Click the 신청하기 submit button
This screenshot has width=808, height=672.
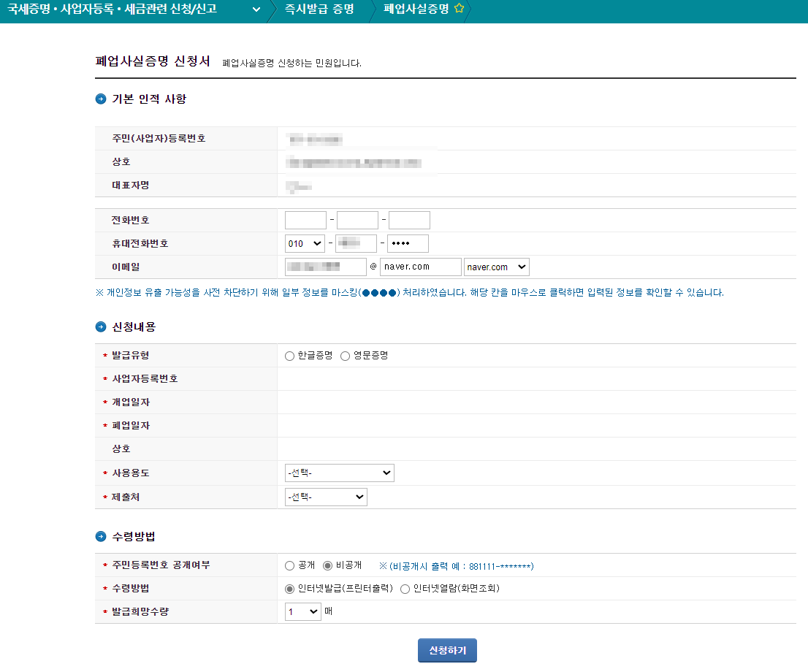point(446,650)
